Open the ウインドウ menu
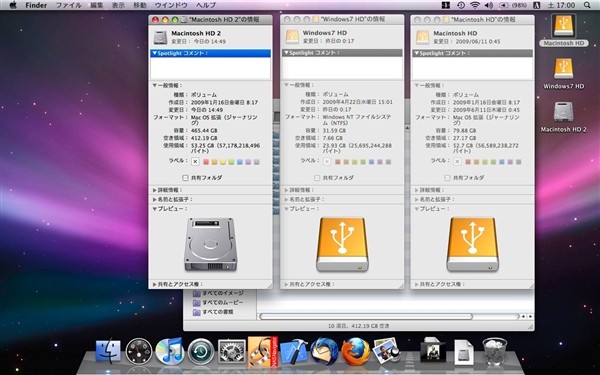The width and height of the screenshot is (600, 375). coord(171,5)
